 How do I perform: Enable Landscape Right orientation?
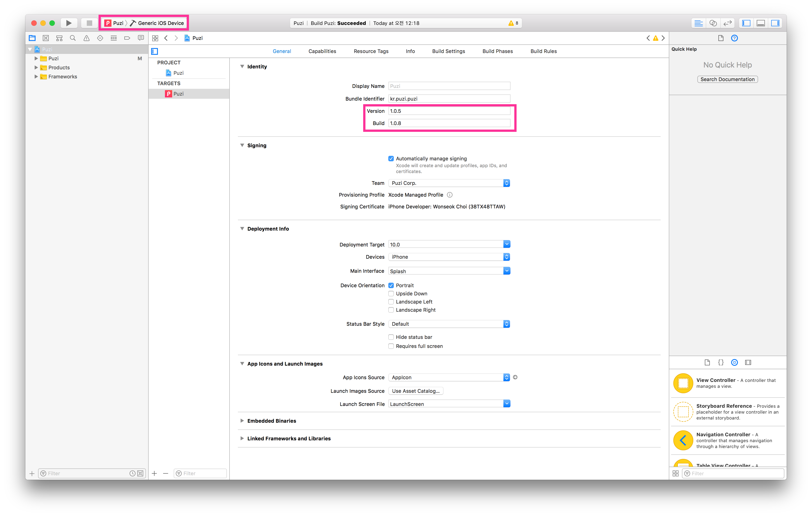pos(391,310)
